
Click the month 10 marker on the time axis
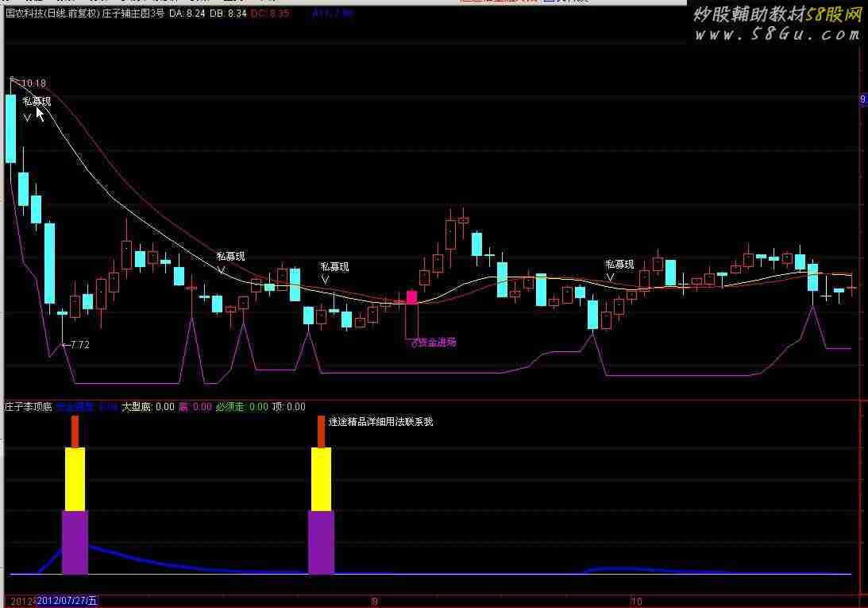(636, 602)
